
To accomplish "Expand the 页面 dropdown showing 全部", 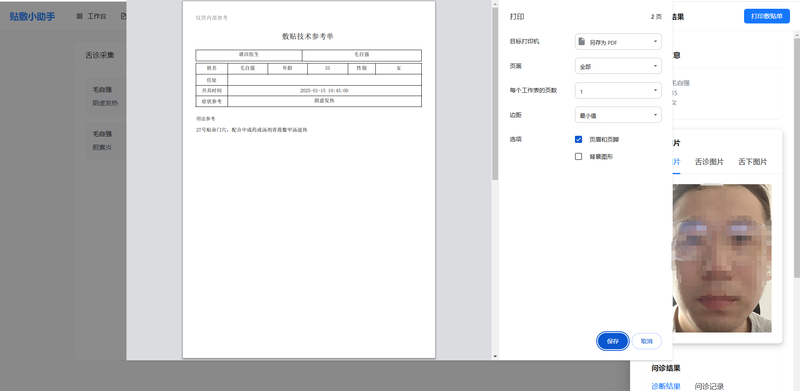I will (x=618, y=66).
